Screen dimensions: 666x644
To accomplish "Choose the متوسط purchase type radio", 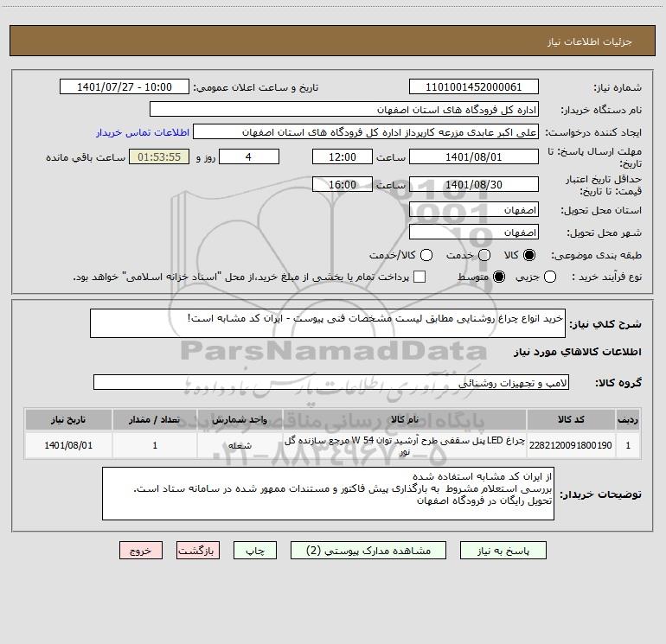I will (x=499, y=277).
